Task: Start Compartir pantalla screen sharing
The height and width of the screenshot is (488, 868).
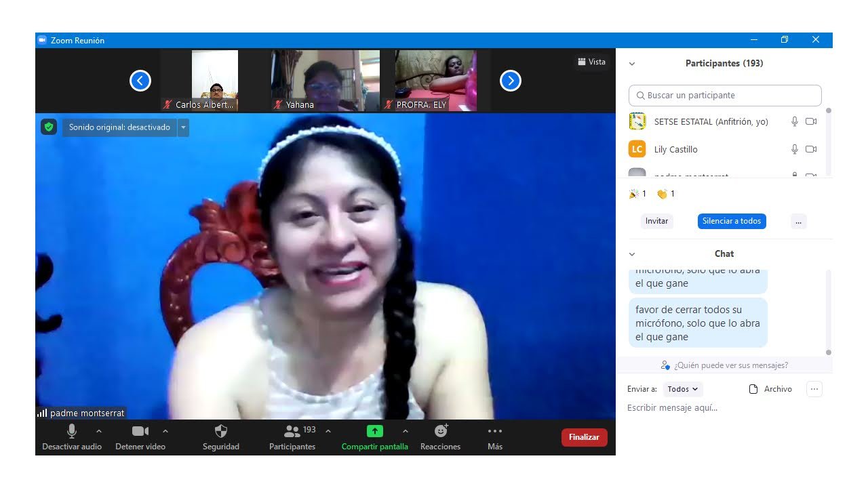Action: 375,437
